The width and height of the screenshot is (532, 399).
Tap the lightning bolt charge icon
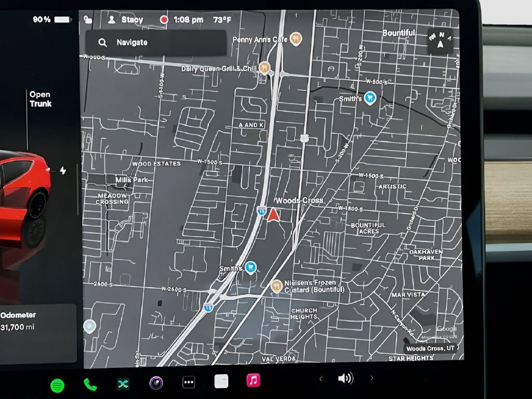pos(63,170)
